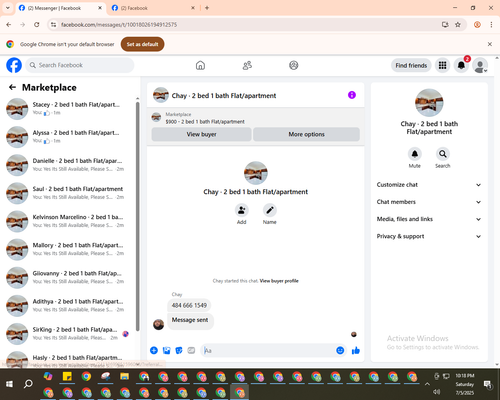The image size is (500, 400).
Task: Open the Menu grid icon
Action: point(442,65)
